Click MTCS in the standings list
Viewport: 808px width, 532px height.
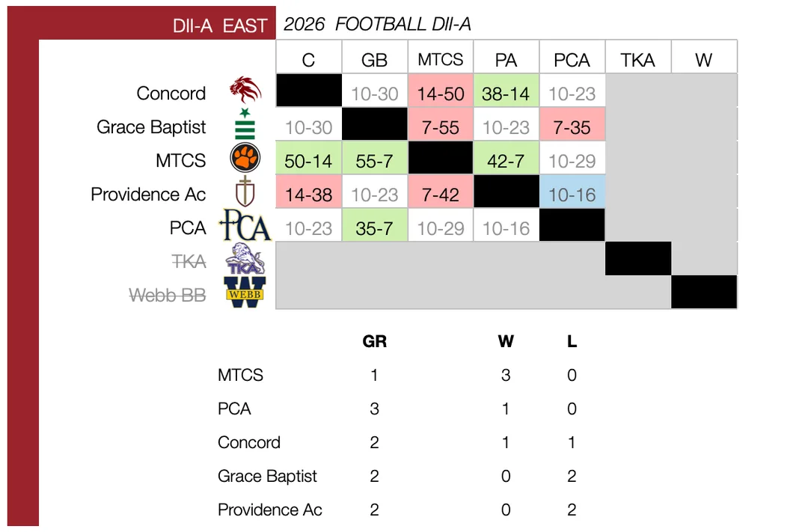coord(241,375)
